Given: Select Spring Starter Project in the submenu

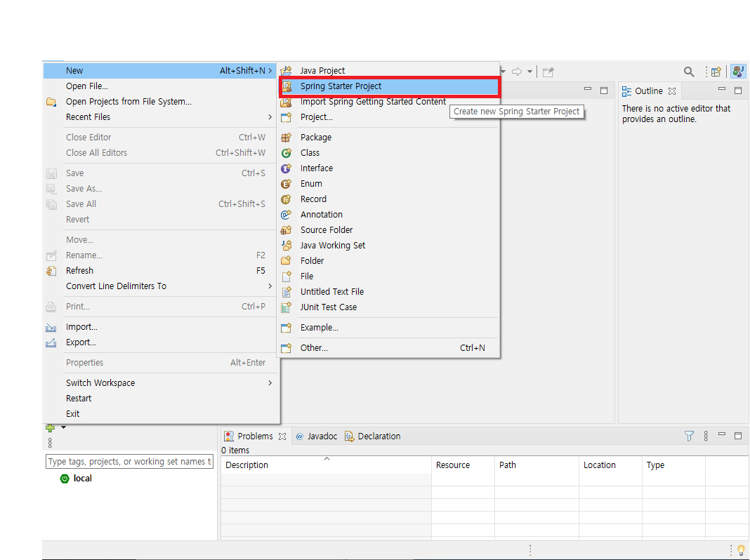Looking at the screenshot, I should 388,86.
